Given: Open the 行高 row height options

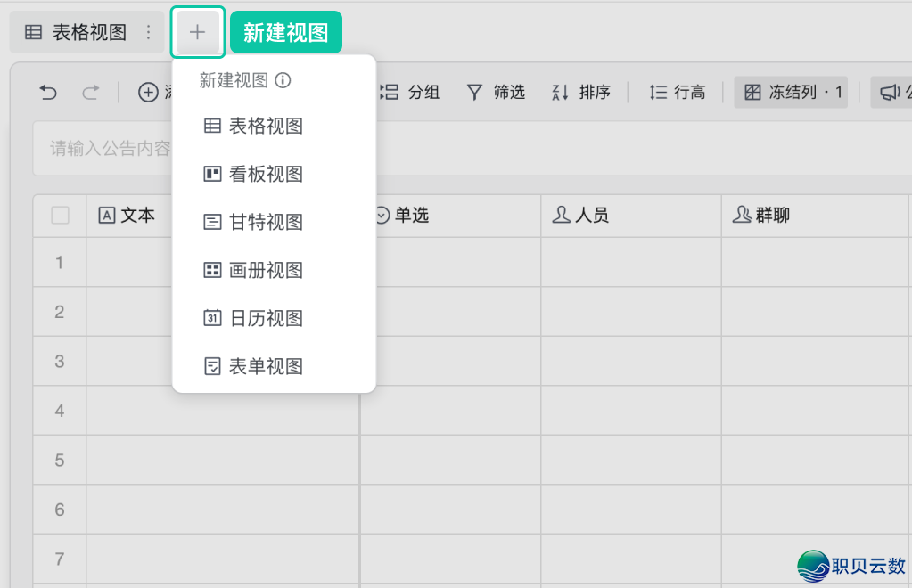Looking at the screenshot, I should pos(677,93).
